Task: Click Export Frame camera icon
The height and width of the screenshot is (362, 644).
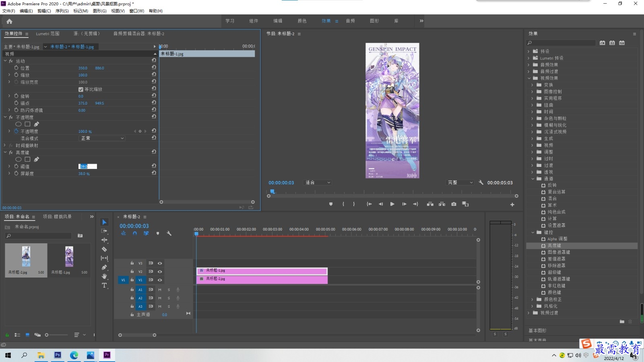Action: [x=454, y=204]
